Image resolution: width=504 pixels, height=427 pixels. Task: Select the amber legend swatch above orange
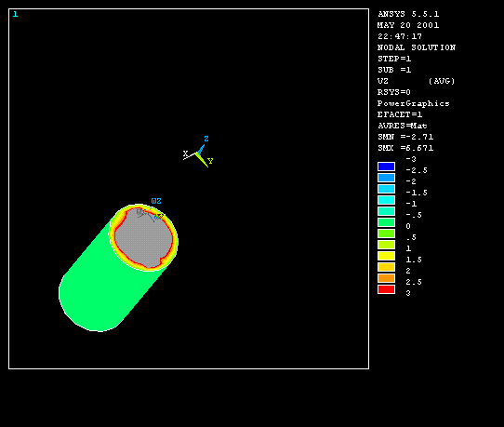(386, 267)
